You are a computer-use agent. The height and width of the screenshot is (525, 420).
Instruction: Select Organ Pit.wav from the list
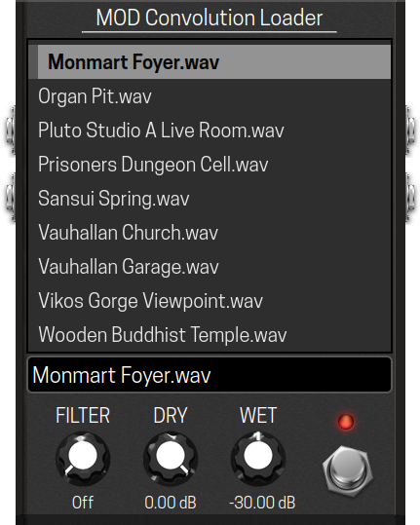pos(210,96)
